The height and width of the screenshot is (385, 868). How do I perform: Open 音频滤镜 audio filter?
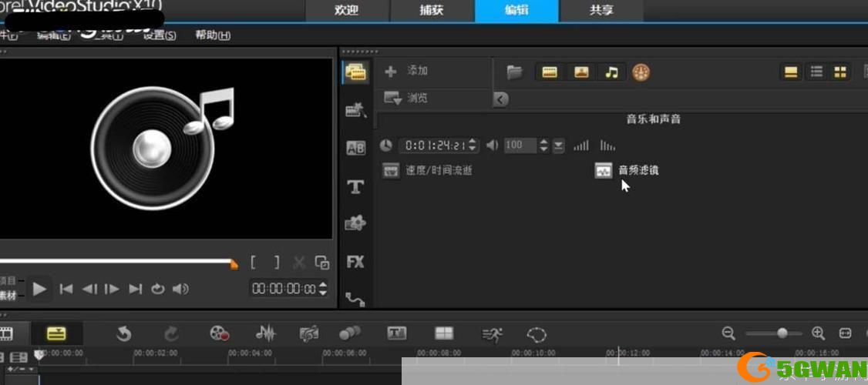point(627,170)
